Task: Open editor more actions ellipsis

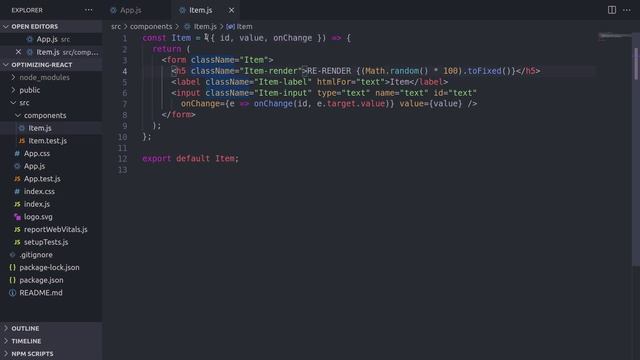Action: point(627,10)
